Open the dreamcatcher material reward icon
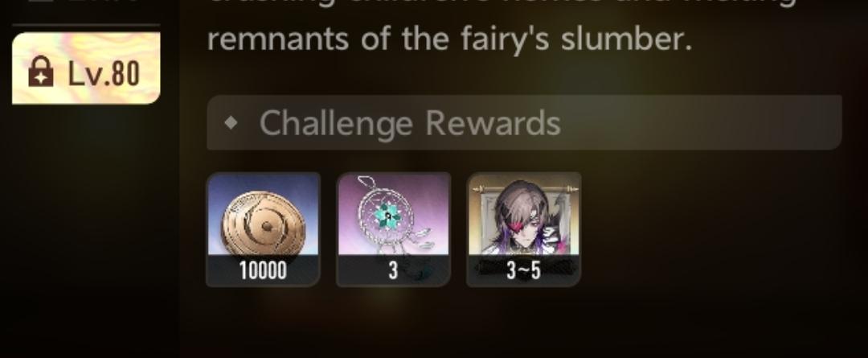 (394, 229)
